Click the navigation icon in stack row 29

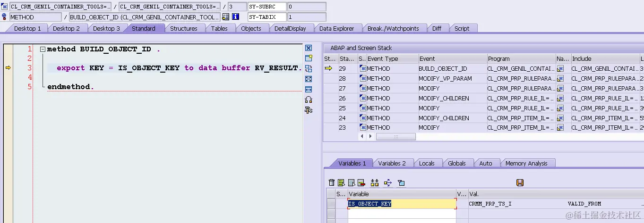point(561,69)
